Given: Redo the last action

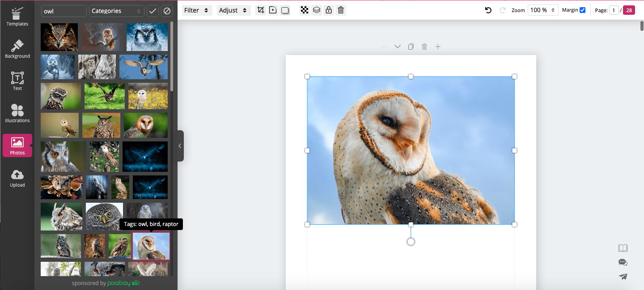Looking at the screenshot, I should tap(502, 10).
